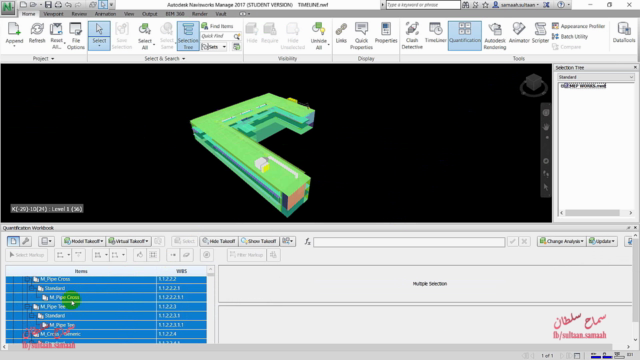Open the Links tool
640x360 pixels.
coord(341,33)
